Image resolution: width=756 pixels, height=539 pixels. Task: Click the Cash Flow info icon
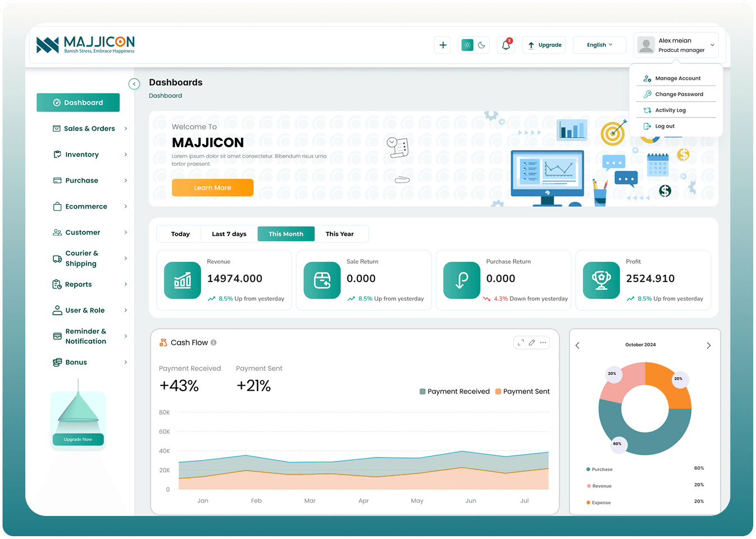point(213,343)
